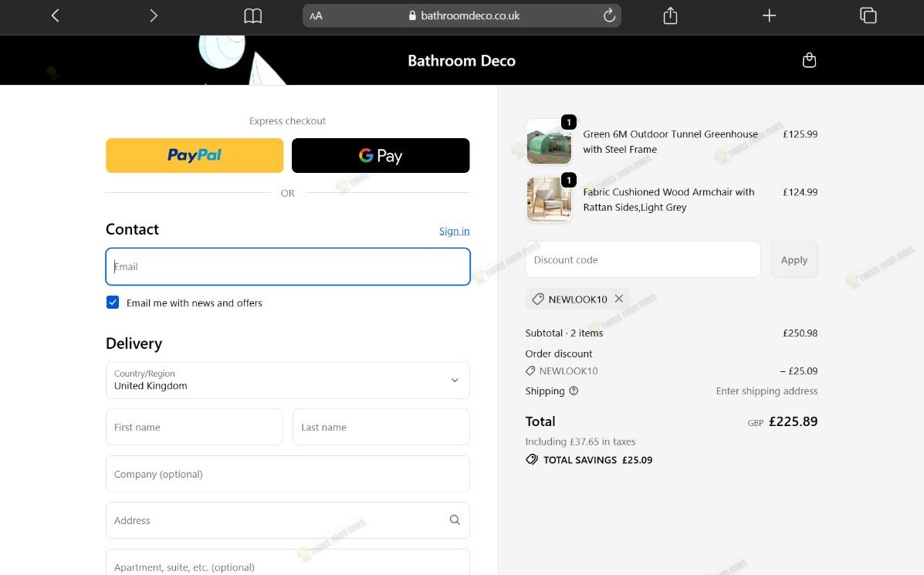Click the bathroomdeco.co.uk address bar
Viewport: 924px width, 575px height.
click(x=462, y=16)
